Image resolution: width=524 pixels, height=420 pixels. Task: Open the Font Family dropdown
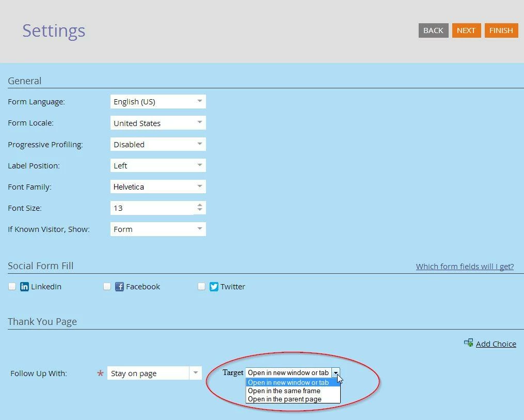(x=158, y=186)
